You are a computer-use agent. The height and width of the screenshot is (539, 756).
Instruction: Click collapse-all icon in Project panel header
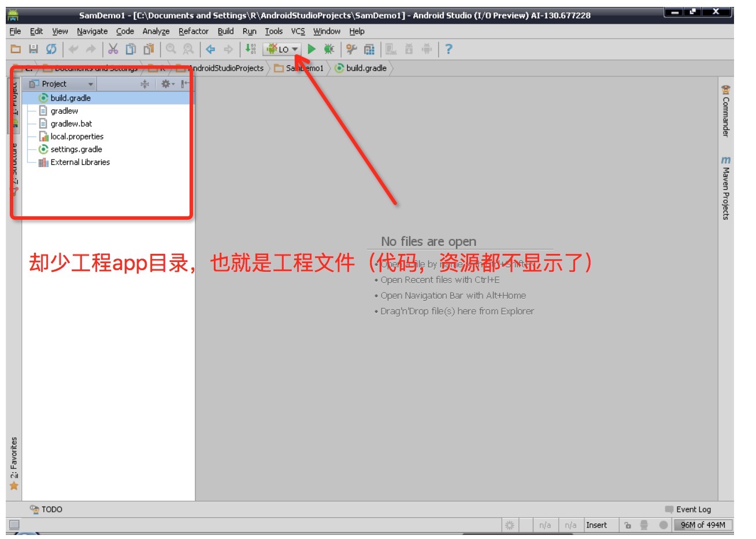(144, 84)
